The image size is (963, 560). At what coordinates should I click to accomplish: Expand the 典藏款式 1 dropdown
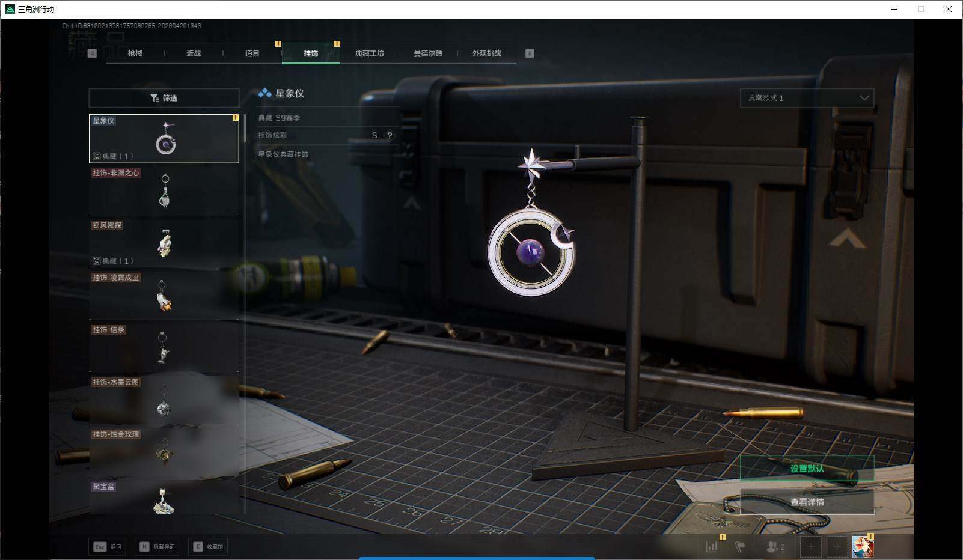[807, 98]
